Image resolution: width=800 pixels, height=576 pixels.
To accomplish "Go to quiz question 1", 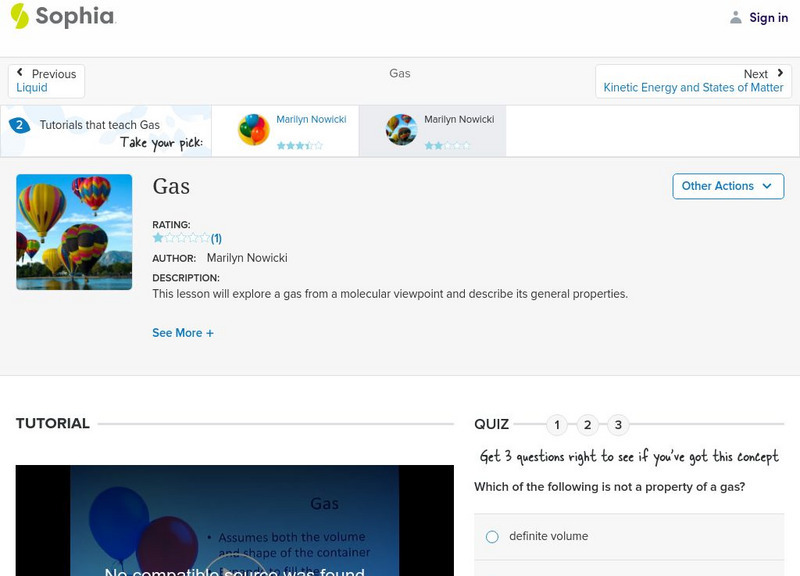I will (x=557, y=425).
